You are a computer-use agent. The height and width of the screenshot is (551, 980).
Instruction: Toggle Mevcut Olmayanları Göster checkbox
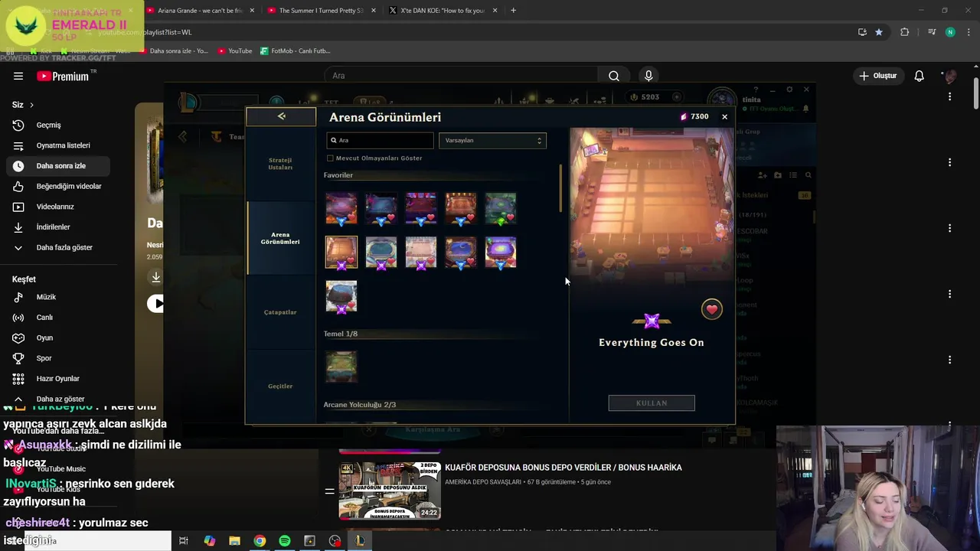pyautogui.click(x=330, y=158)
